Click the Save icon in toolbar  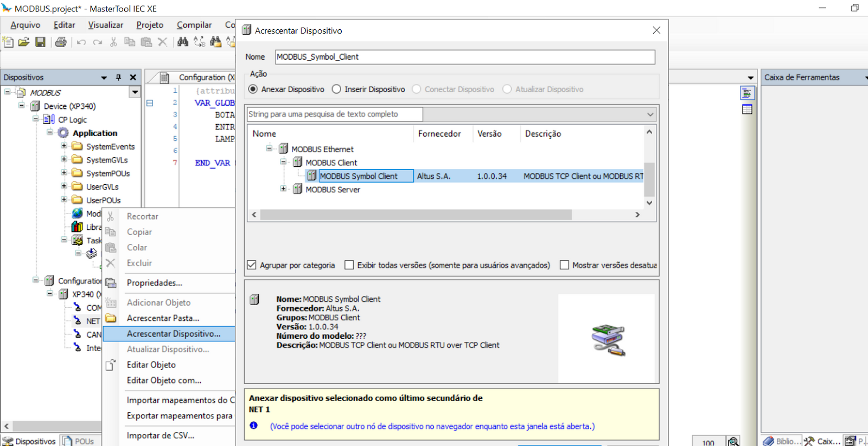pos(40,42)
